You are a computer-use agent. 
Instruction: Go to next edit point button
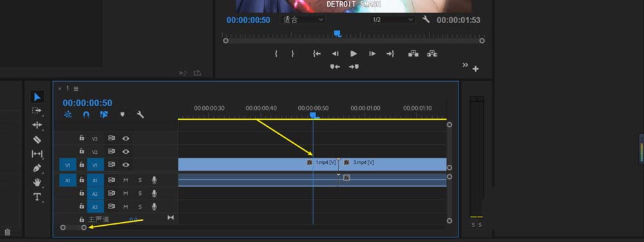click(354, 67)
